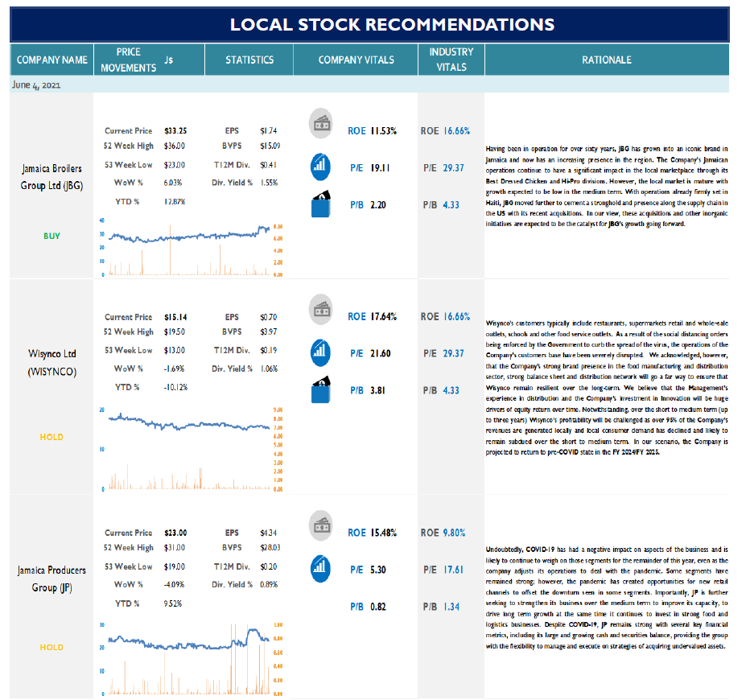This screenshot has width=750, height=700.
Task: Select Jamaica Producers' BVPS value $28.03
Action: click(x=270, y=547)
